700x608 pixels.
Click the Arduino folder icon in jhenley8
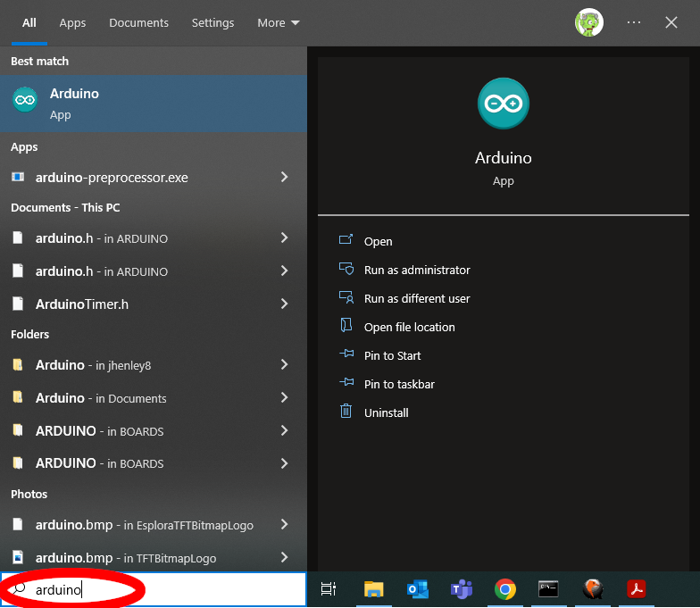tap(18, 364)
